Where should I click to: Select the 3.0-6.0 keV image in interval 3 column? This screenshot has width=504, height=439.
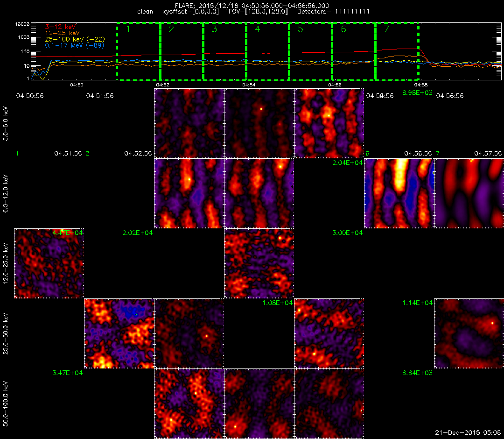point(189,123)
